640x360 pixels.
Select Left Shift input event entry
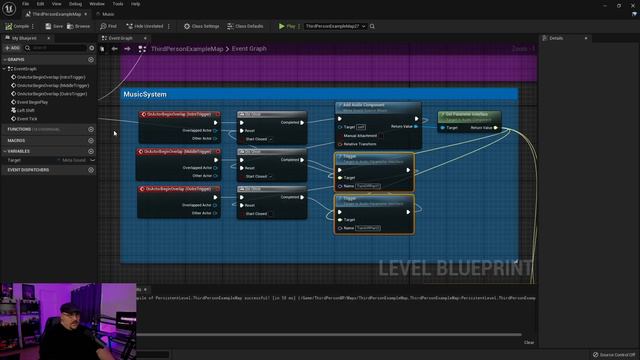[26, 110]
